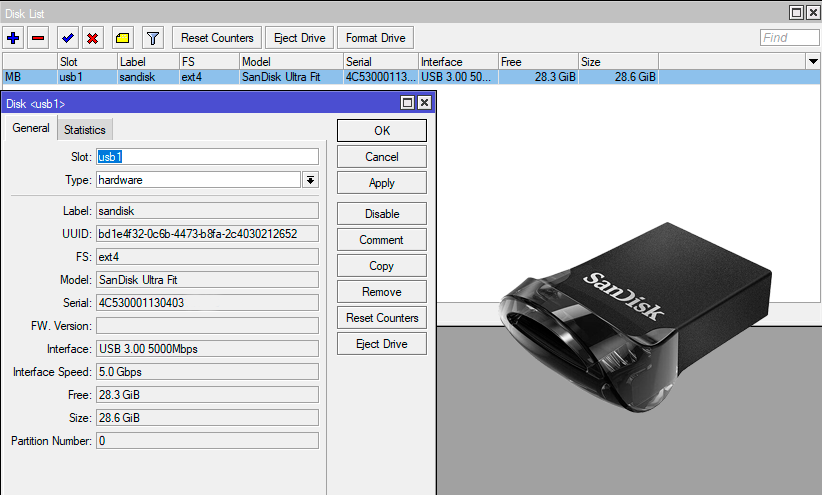822x495 pixels.
Task: Click the Free field in dialog
Action: coord(207,395)
